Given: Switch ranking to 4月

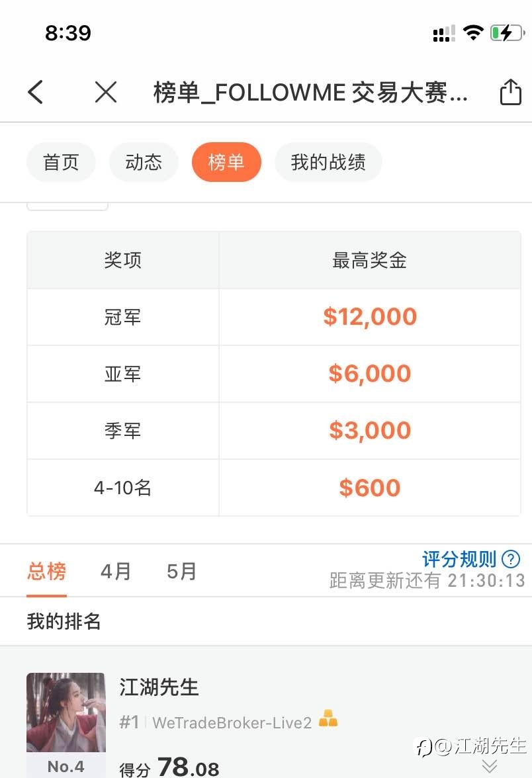Looking at the screenshot, I should click(x=116, y=572).
